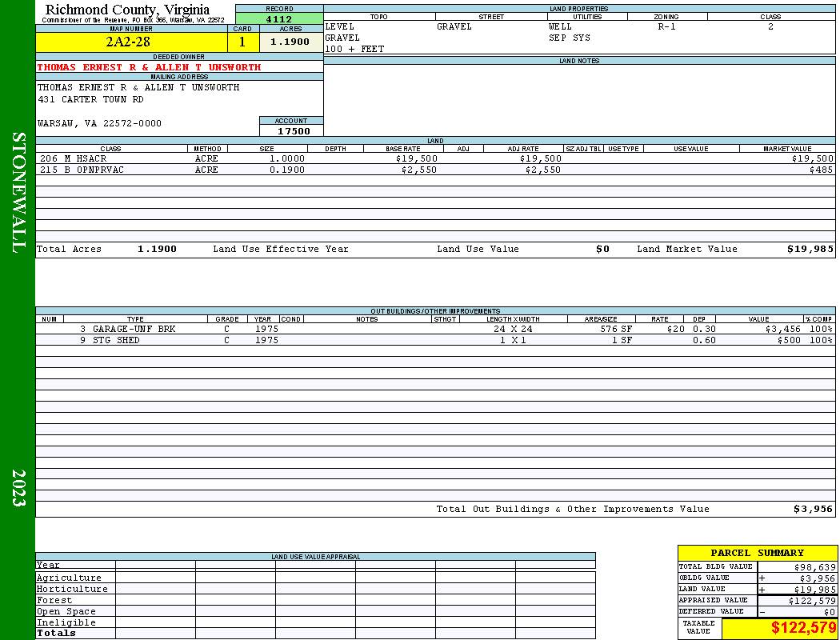Click garage value $3,456
The width and height of the screenshot is (840, 640).
pyautogui.click(x=783, y=329)
